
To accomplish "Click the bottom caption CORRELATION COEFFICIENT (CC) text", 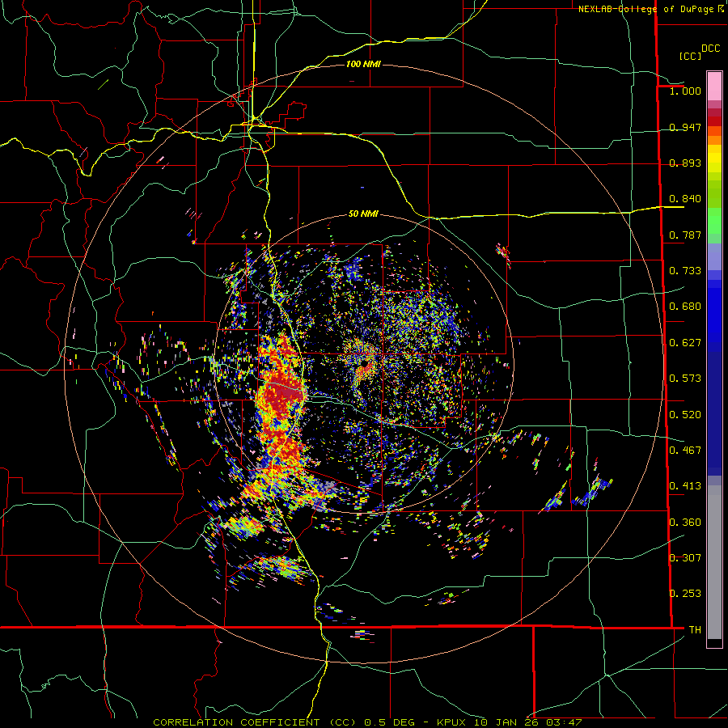I will [255, 722].
